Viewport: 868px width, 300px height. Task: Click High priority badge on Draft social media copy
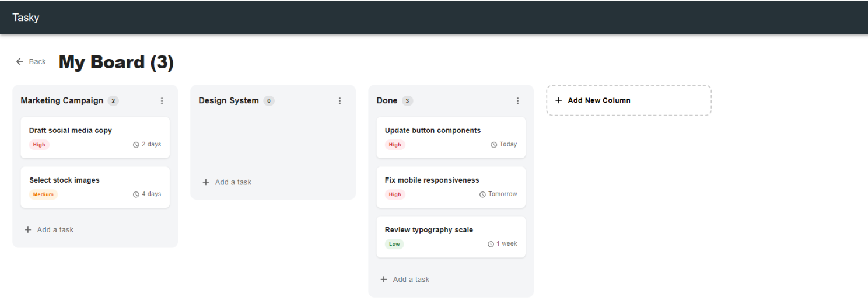point(39,145)
